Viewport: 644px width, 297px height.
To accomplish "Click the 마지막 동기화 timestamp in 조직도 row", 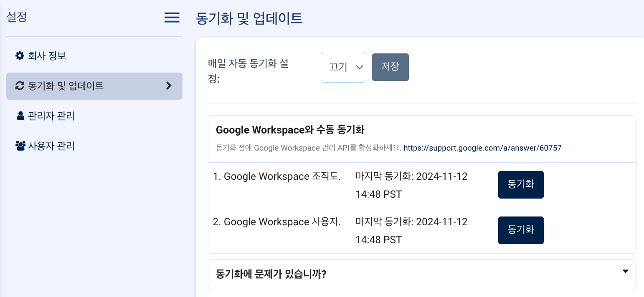I will coord(411,185).
